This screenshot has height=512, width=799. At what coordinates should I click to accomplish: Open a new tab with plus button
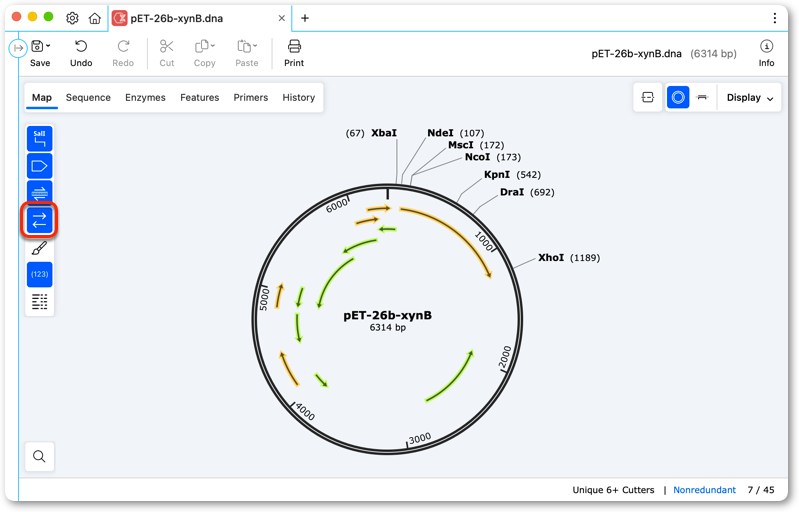305,18
